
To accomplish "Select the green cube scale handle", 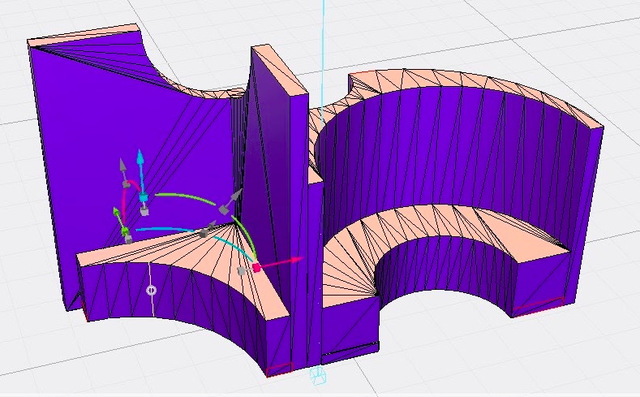I will (126, 231).
